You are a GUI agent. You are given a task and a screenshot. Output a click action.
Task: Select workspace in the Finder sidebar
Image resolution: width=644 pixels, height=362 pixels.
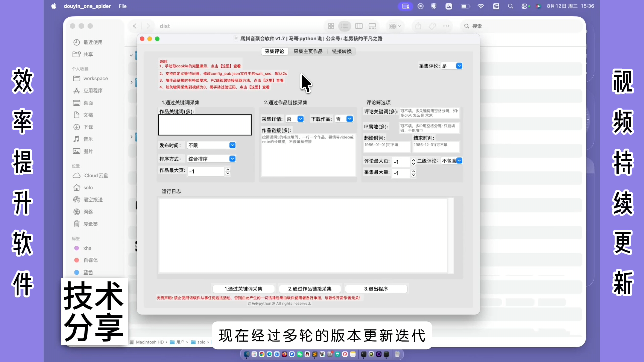(95, 78)
